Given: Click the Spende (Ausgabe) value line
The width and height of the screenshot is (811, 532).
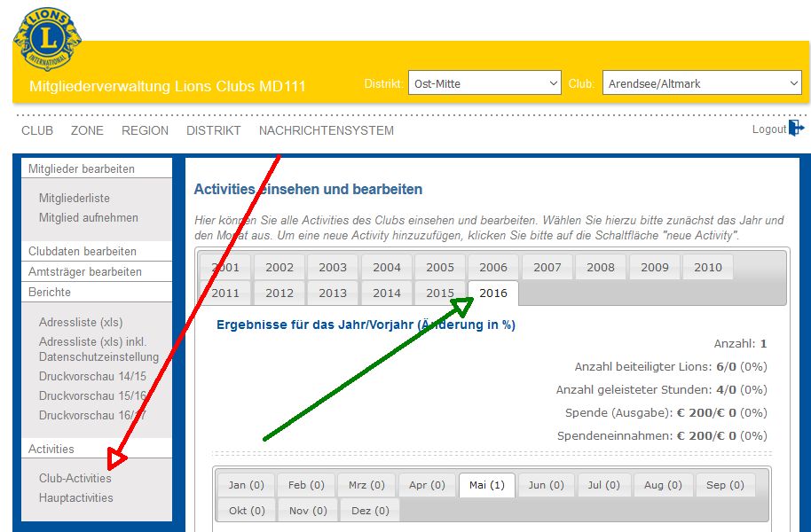Looking at the screenshot, I should [666, 412].
